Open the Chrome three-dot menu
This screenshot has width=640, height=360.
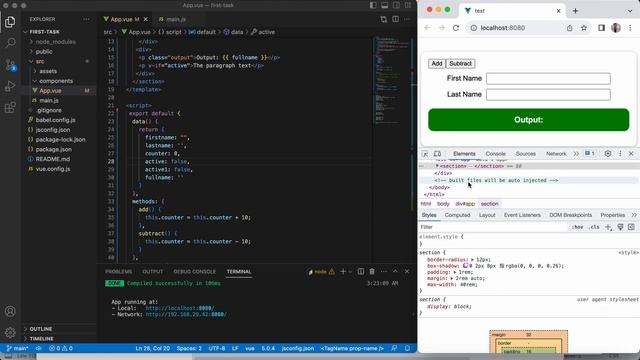click(x=630, y=28)
